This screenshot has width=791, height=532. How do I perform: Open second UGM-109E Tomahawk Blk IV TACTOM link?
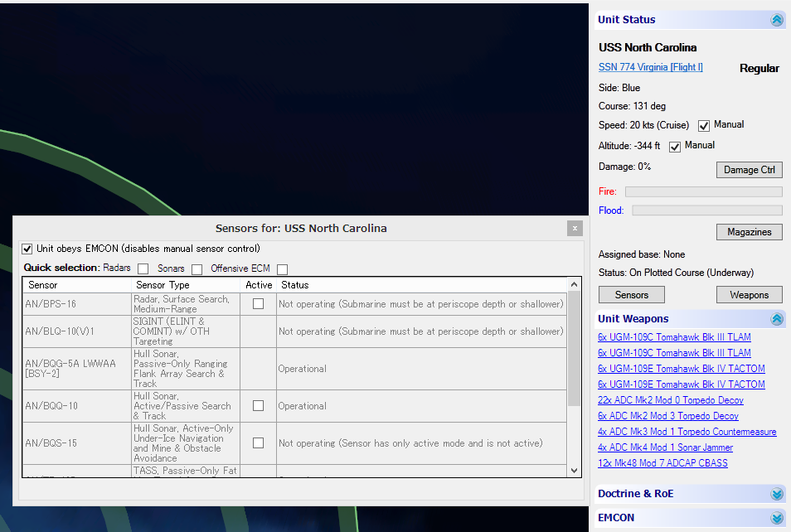tap(682, 384)
